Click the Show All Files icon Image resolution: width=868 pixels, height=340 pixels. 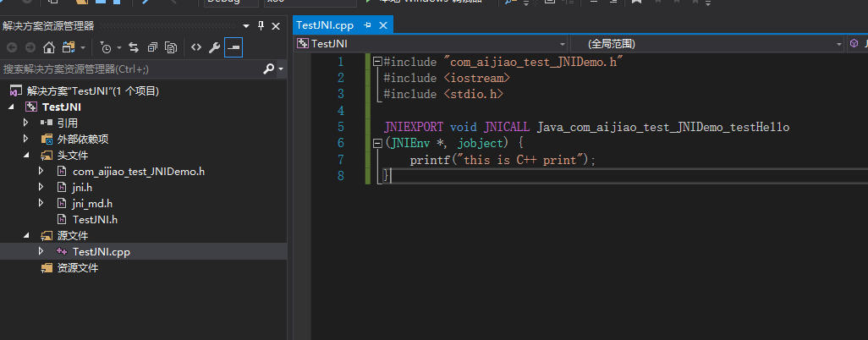pos(171,47)
